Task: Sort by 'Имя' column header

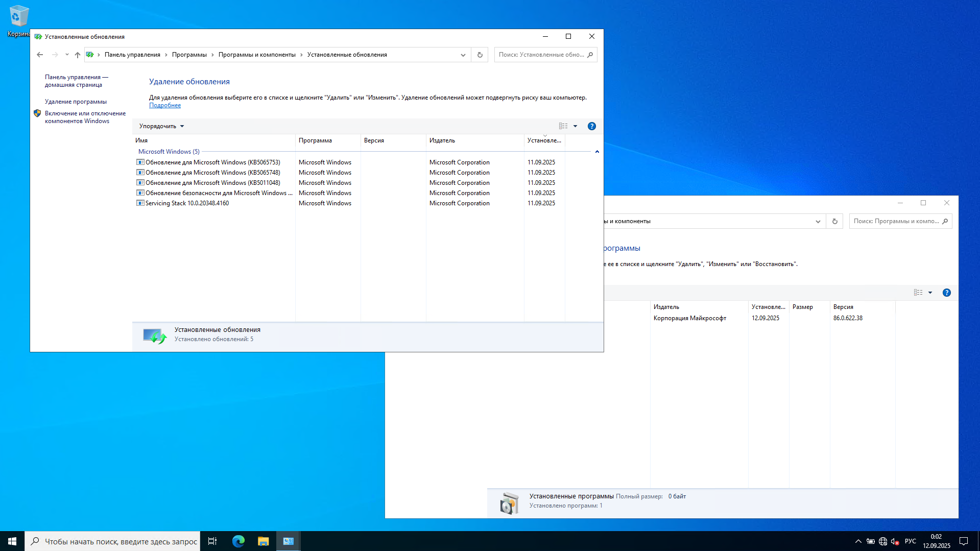Action: (213, 140)
